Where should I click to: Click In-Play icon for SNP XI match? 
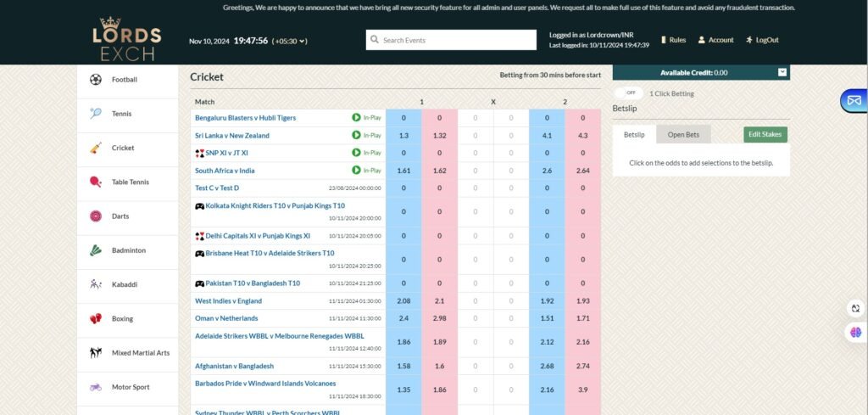point(357,153)
